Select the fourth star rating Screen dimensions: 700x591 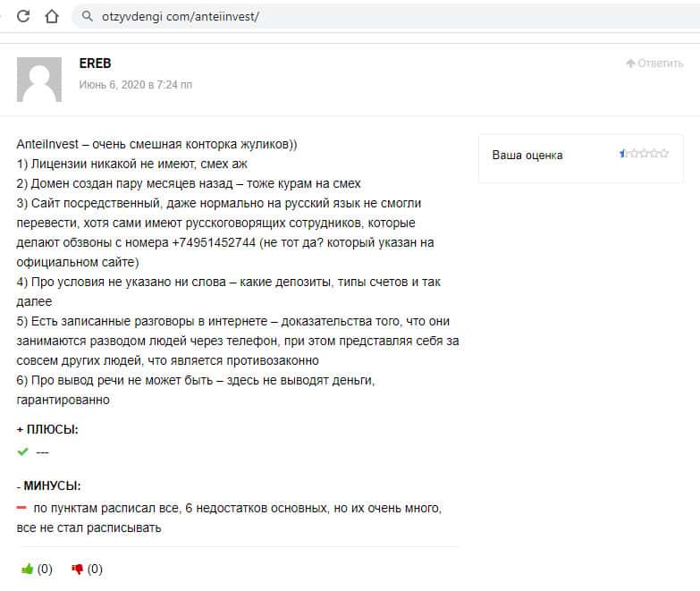tap(654, 154)
